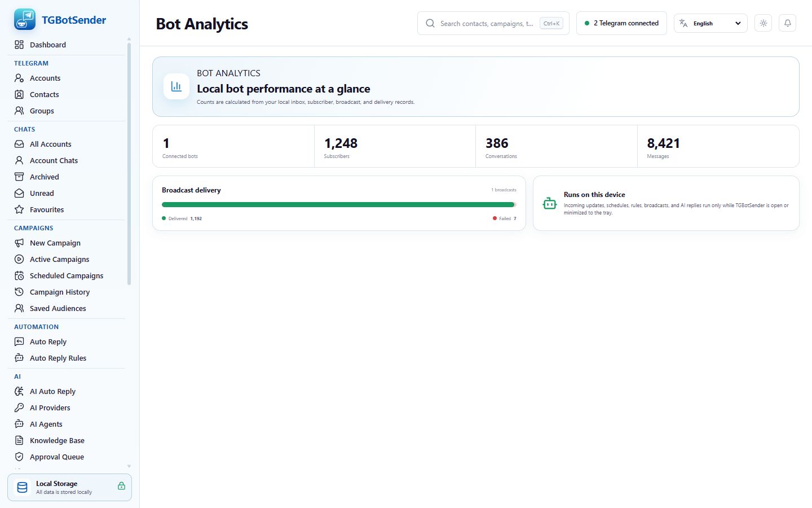Click the Archived box icon
The height and width of the screenshot is (508, 812).
(19, 177)
